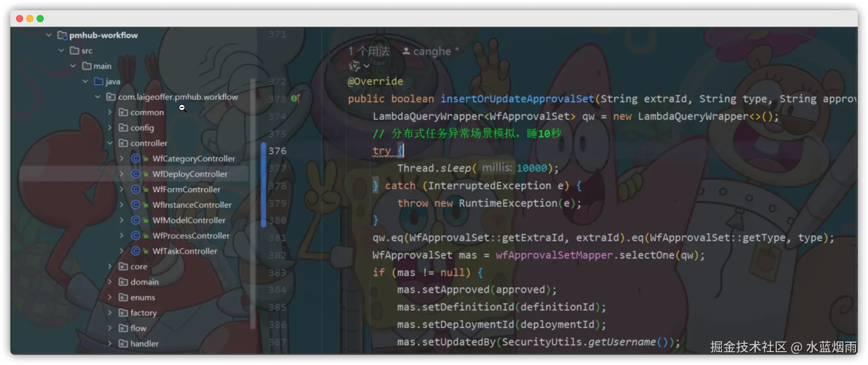The image size is (868, 365).
Task: Expand the handler package chevron
Action: (x=109, y=343)
